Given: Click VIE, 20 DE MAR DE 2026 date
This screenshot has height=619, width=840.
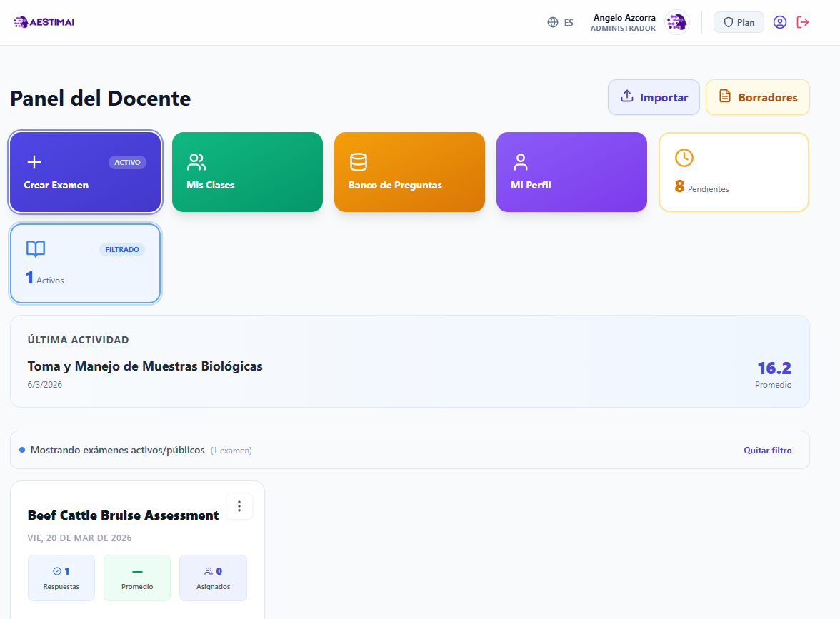Looking at the screenshot, I should click(x=80, y=538).
